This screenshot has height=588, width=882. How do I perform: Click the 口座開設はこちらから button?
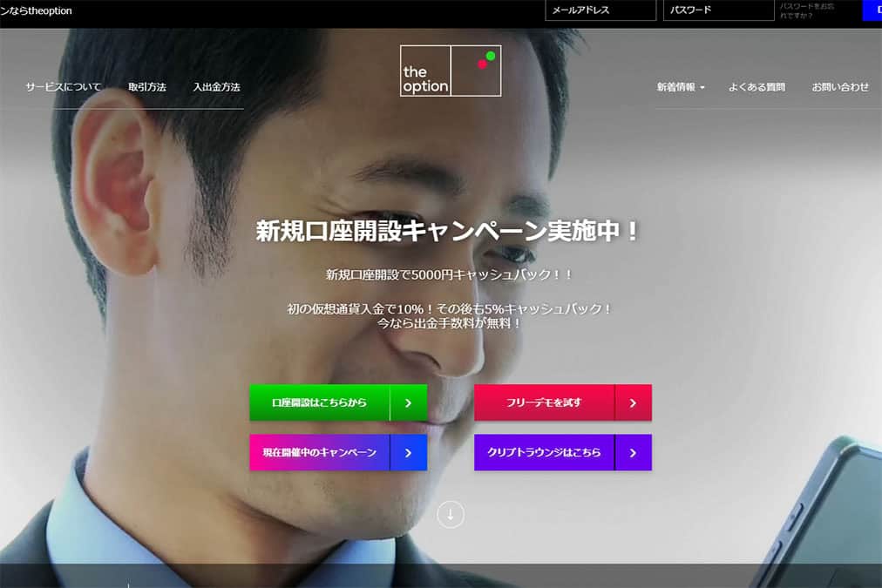(338, 403)
